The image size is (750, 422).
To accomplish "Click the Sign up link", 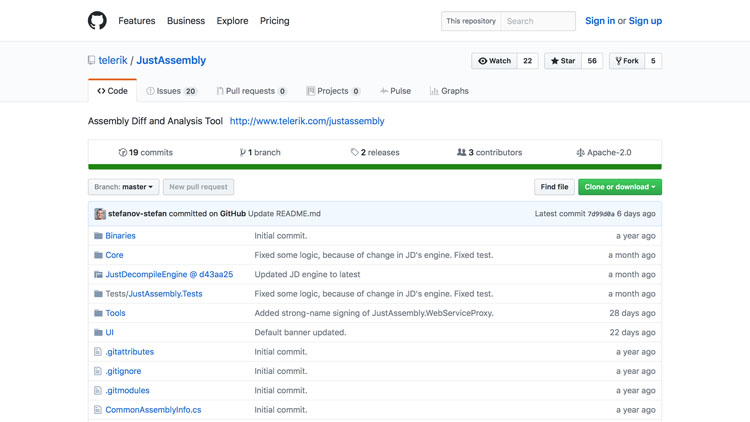I will [645, 21].
